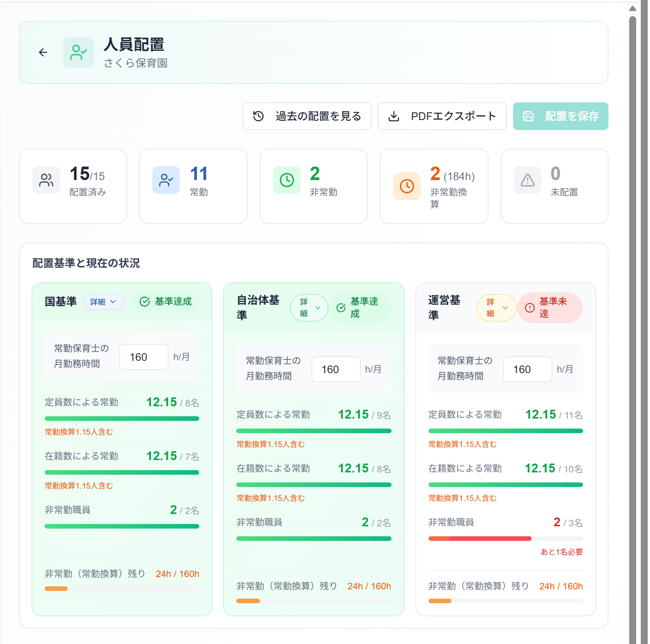Go back using the left arrow icon
The width and height of the screenshot is (650, 644).
pyautogui.click(x=43, y=52)
